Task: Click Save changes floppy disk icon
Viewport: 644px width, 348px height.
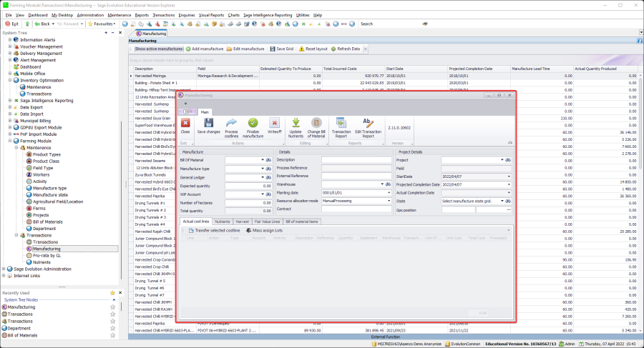Action: [x=208, y=124]
